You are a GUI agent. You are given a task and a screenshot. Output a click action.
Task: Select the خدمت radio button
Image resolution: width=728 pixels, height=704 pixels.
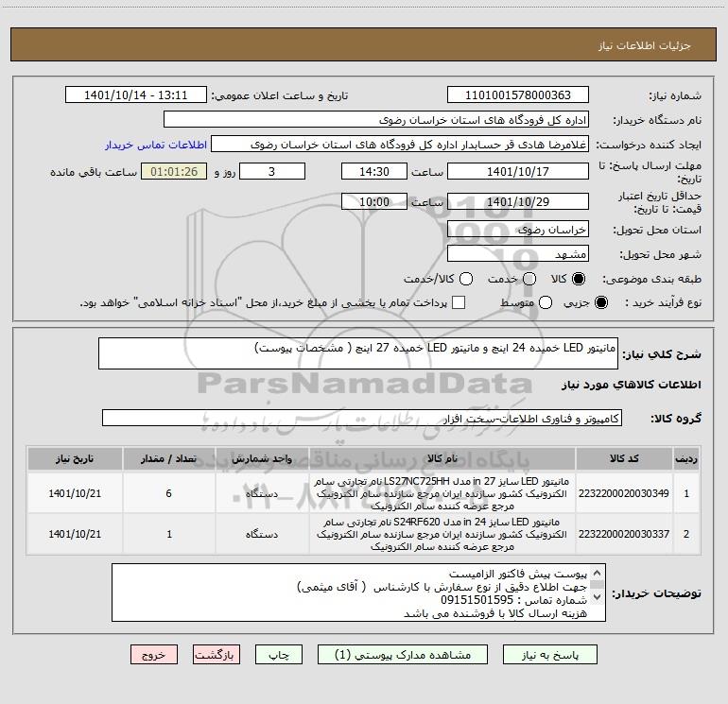529,279
